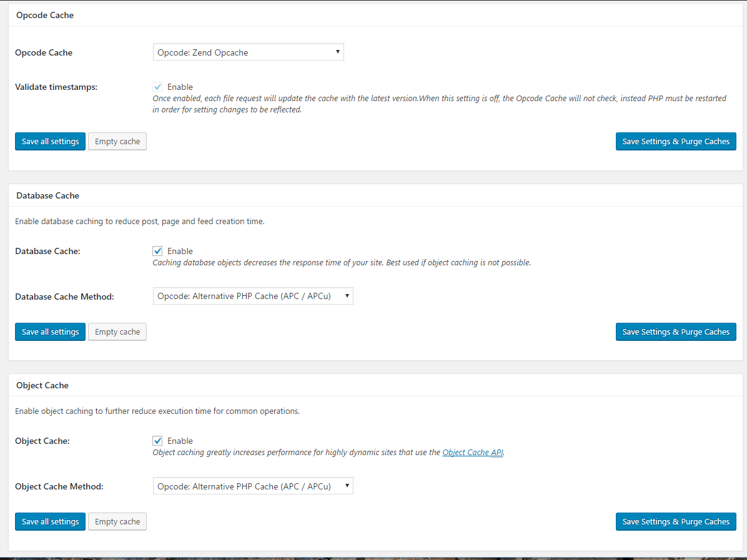Click Save all settings in Opcode Cache section
747x560 pixels.
(50, 142)
